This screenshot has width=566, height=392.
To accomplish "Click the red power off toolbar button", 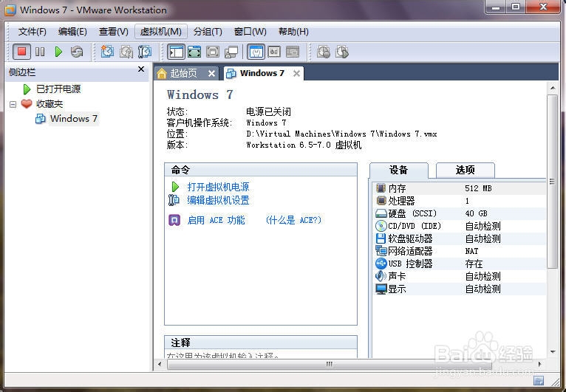I will 21,52.
